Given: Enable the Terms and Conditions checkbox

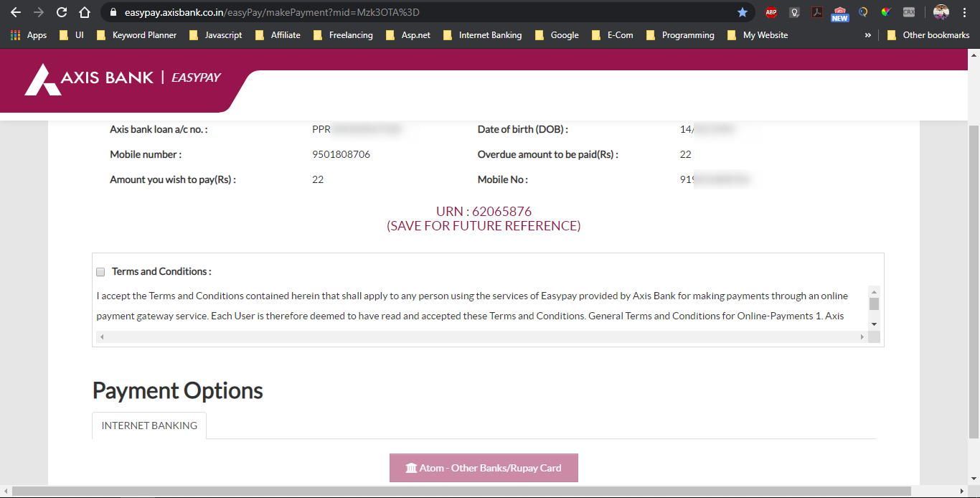Looking at the screenshot, I should click(x=100, y=272).
